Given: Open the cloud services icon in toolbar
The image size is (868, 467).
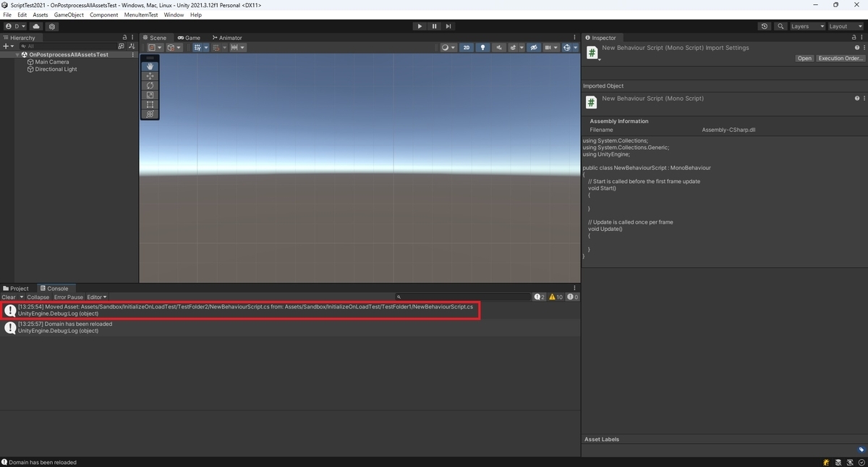Looking at the screenshot, I should click(36, 26).
